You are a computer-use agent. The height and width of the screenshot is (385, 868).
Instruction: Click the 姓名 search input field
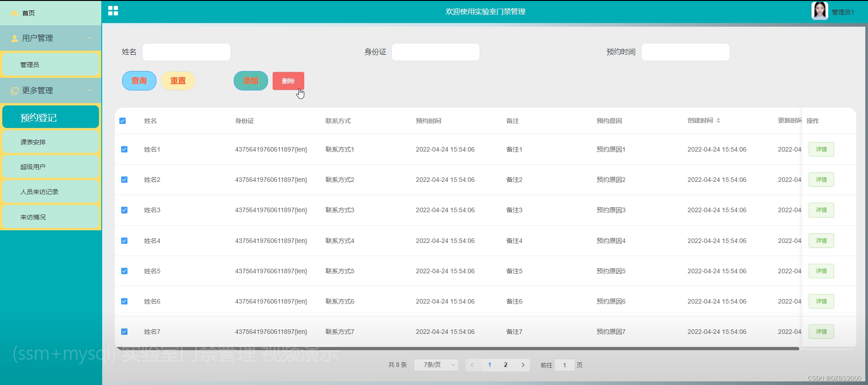pos(186,52)
